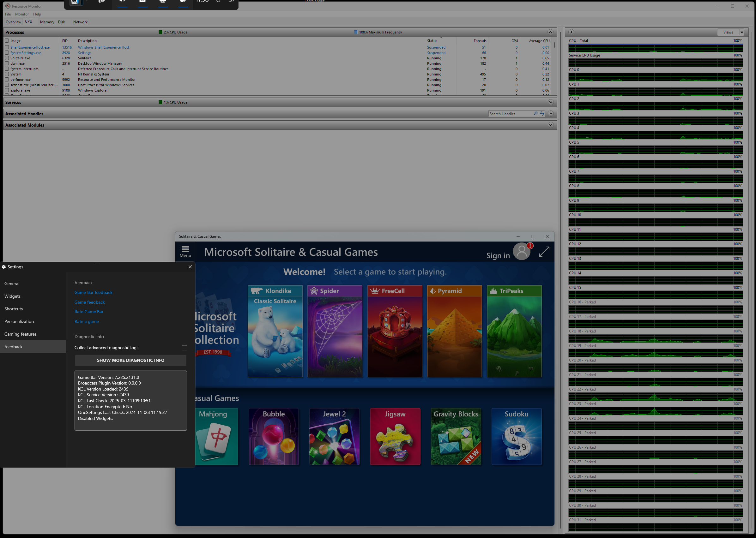Start the Mahjong casual game tile

(x=216, y=436)
